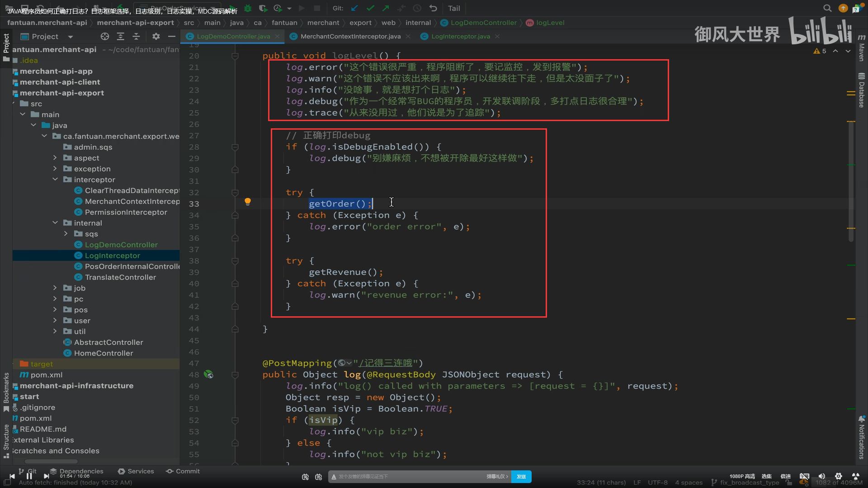Click Expand All in Project panel
Viewport: 868px width, 488px height.
pos(120,36)
